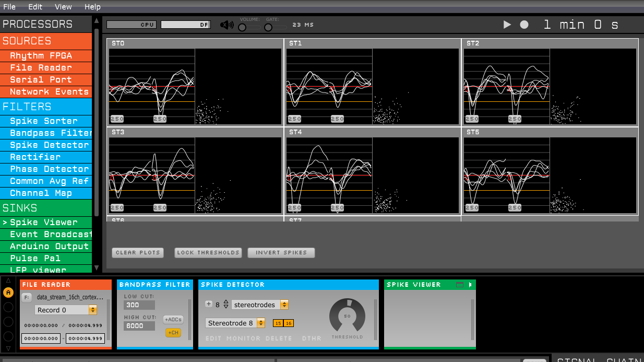This screenshot has width=644, height=362.
Task: Open the Record 0 dropdown
Action: click(x=66, y=310)
